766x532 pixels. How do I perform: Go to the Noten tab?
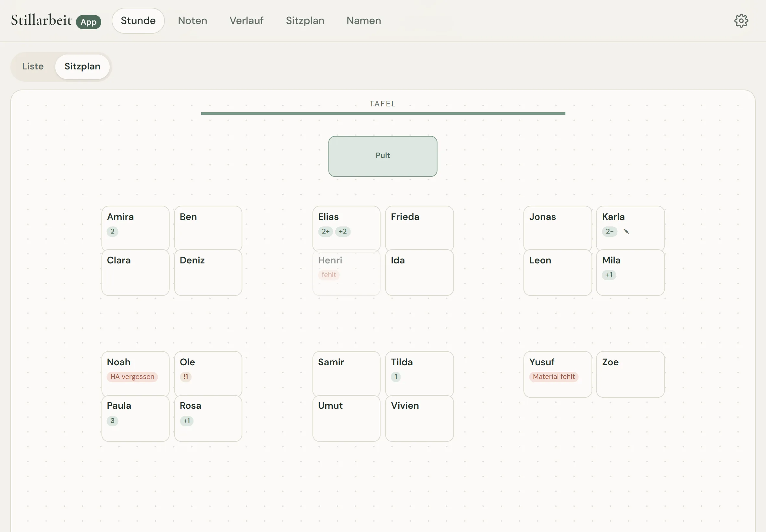point(192,21)
